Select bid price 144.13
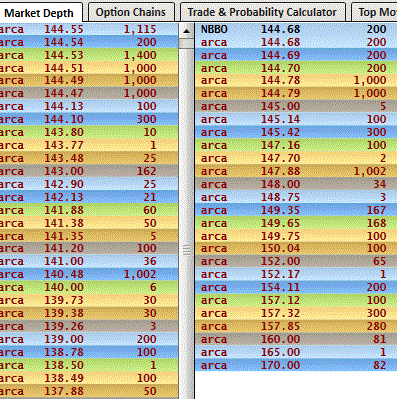The width and height of the screenshot is (397, 399). [x=64, y=106]
